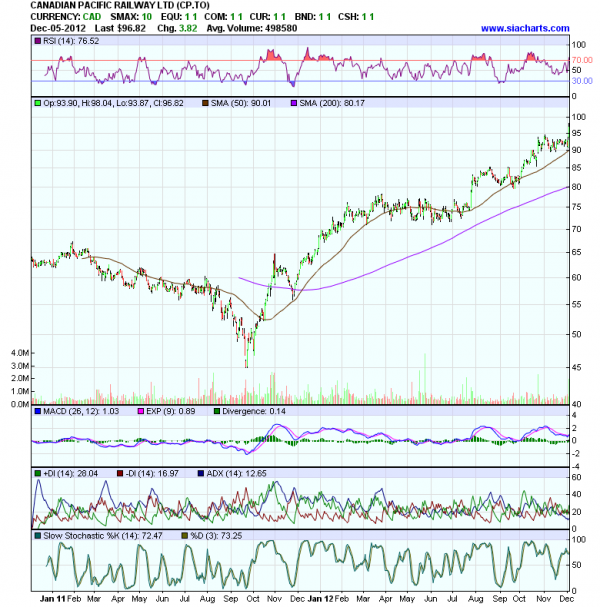Click the green +DI (14) legend icon
Image resolution: width=600 pixels, height=607 pixels.
click(x=36, y=471)
